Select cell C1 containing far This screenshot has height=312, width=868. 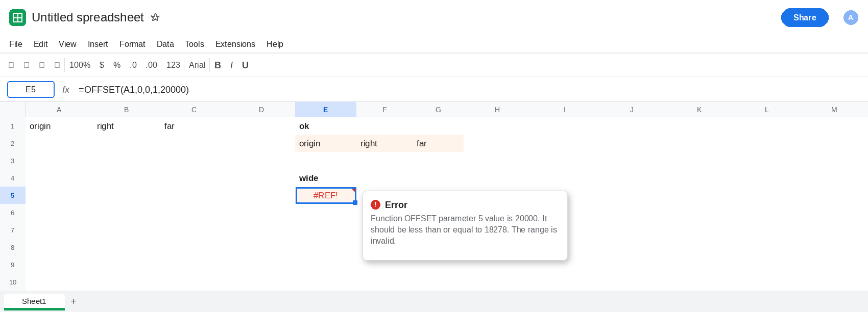point(194,126)
